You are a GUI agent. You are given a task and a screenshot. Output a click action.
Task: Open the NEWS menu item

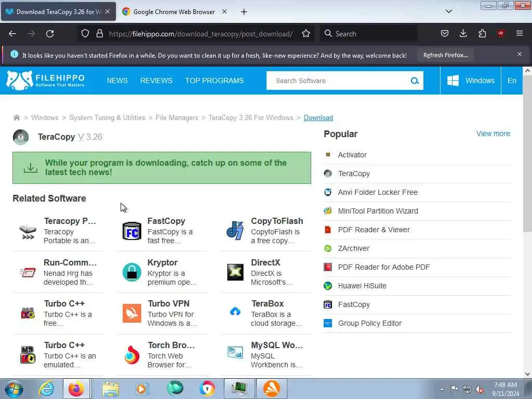coord(117,81)
